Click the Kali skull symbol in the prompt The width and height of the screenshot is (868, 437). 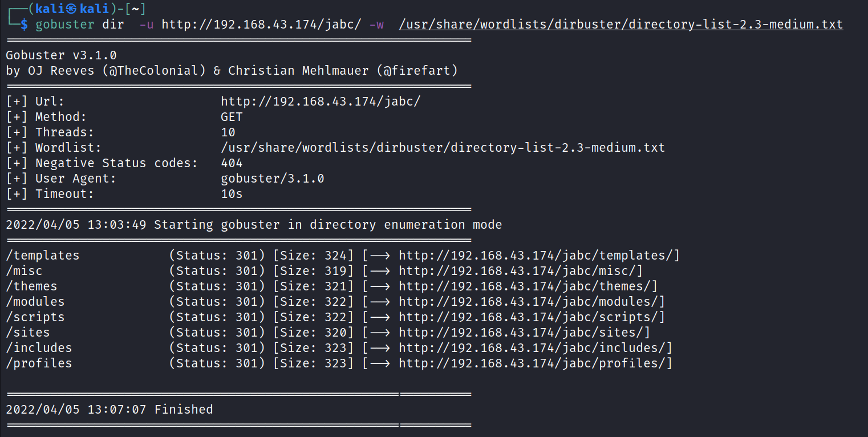[71, 9]
